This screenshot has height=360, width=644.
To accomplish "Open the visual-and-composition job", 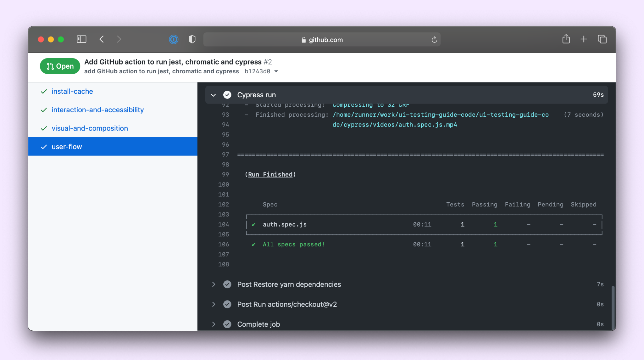I will pos(90,128).
